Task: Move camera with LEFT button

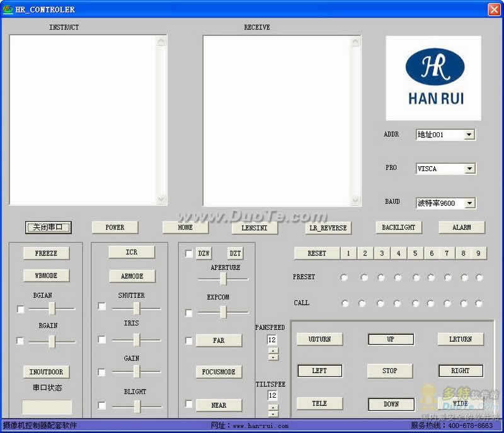Action: click(x=319, y=370)
